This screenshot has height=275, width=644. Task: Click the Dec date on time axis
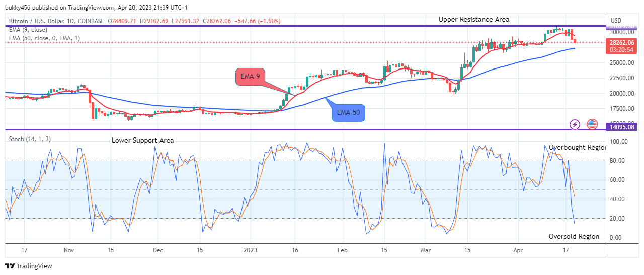click(x=157, y=250)
